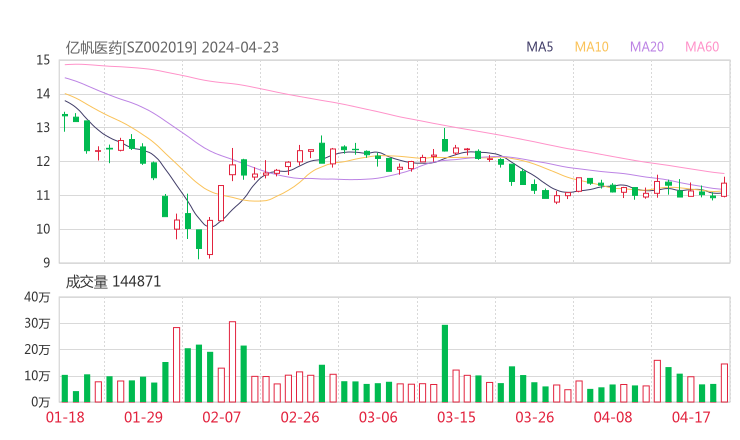Click the last red candlestick at chart's right edge

[724, 189]
